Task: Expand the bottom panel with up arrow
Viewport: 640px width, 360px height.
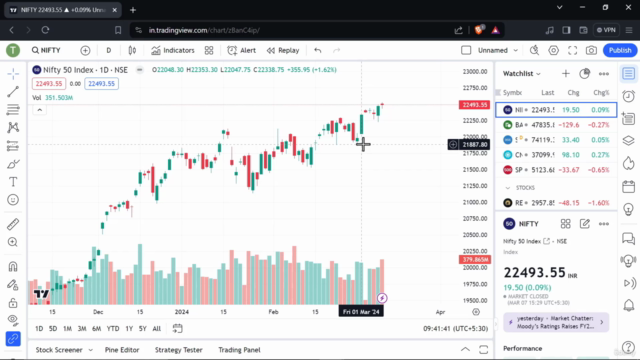Action: click(x=465, y=349)
